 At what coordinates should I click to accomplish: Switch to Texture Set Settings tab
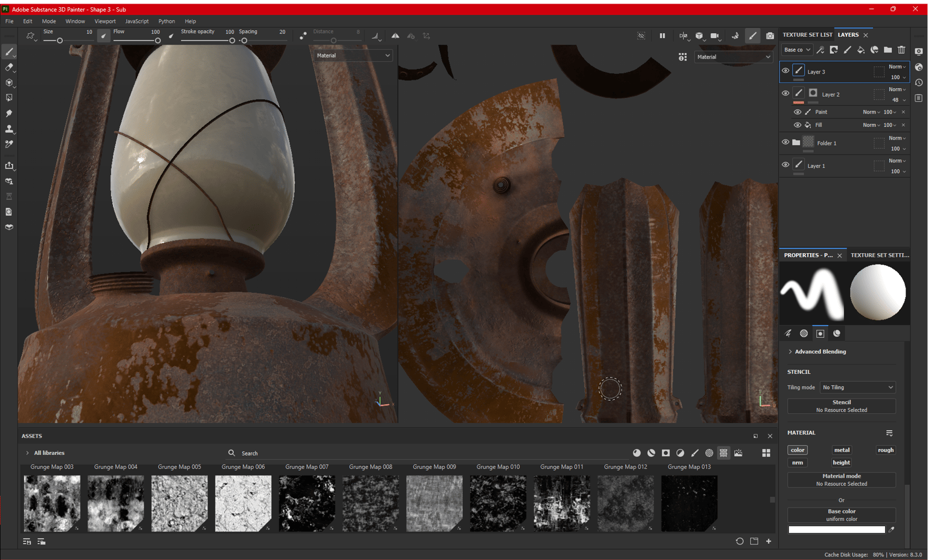pyautogui.click(x=880, y=255)
